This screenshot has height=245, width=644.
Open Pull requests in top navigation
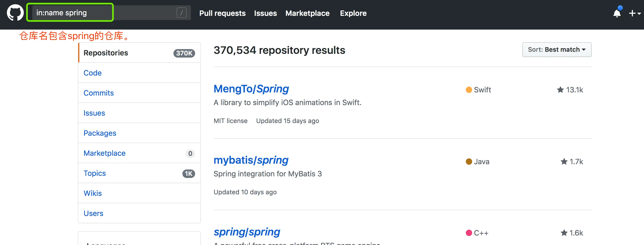222,13
